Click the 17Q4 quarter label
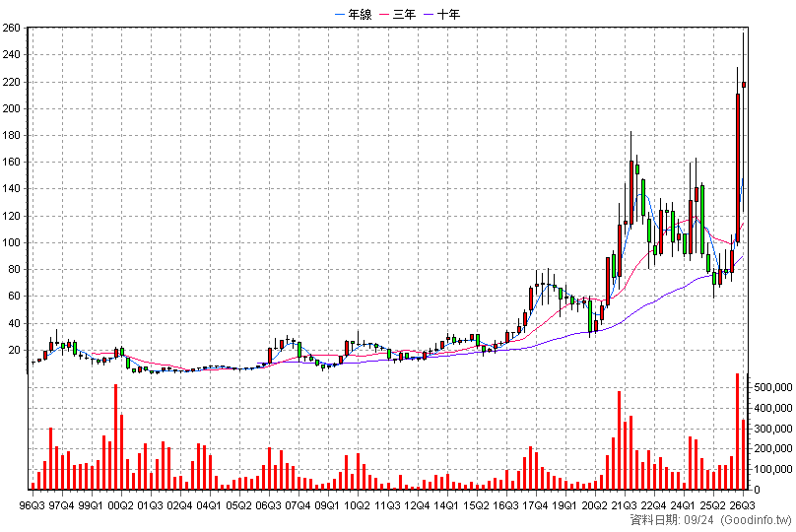This screenshot has width=796, height=532. 535,506
